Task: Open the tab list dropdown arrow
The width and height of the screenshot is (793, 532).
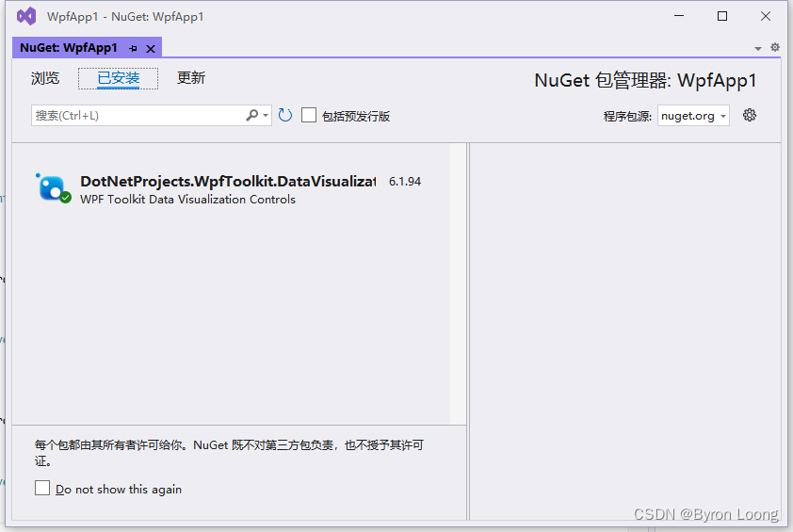Action: (x=757, y=49)
